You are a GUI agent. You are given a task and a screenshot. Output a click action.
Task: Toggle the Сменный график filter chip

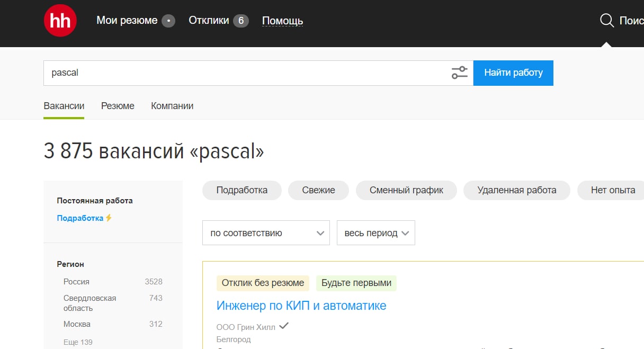(x=406, y=190)
